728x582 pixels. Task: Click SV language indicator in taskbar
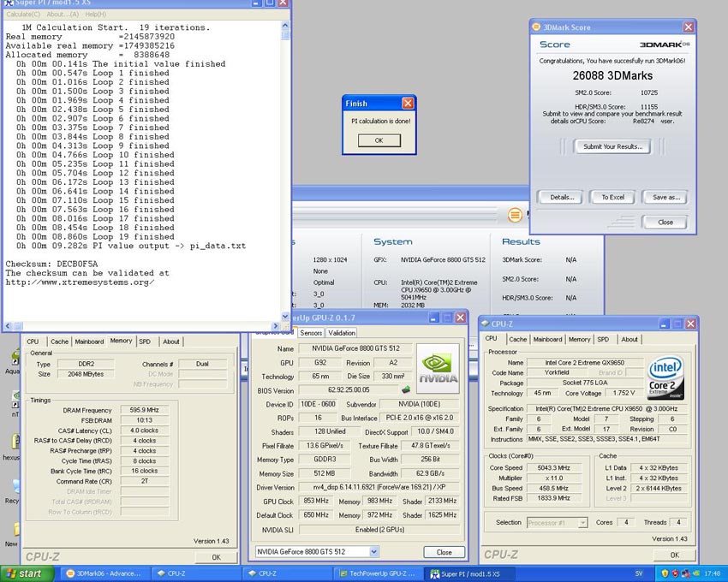click(x=639, y=573)
